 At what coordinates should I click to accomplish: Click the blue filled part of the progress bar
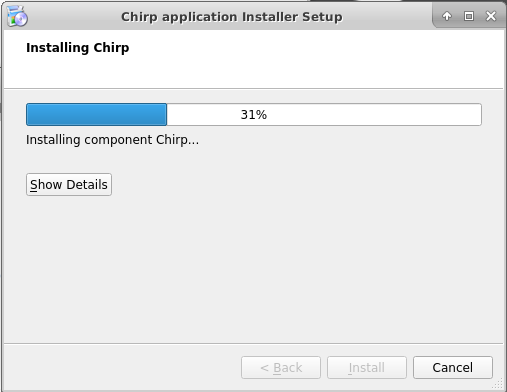point(96,114)
